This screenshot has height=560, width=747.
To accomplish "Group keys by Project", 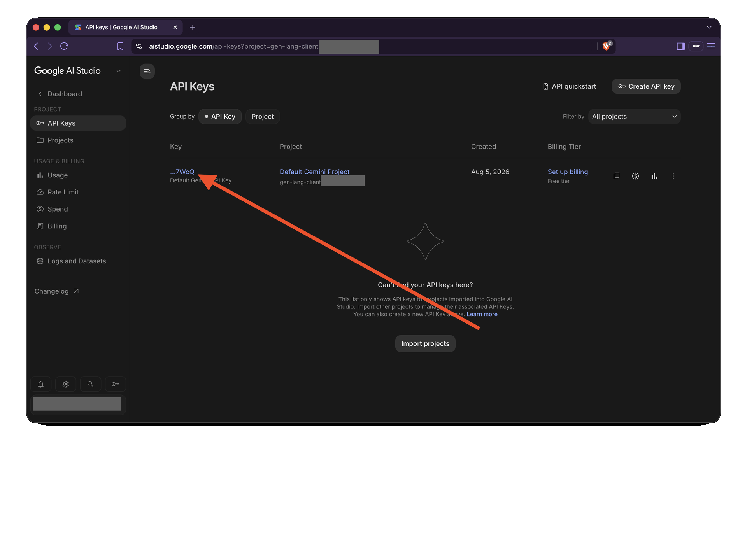I will [263, 117].
